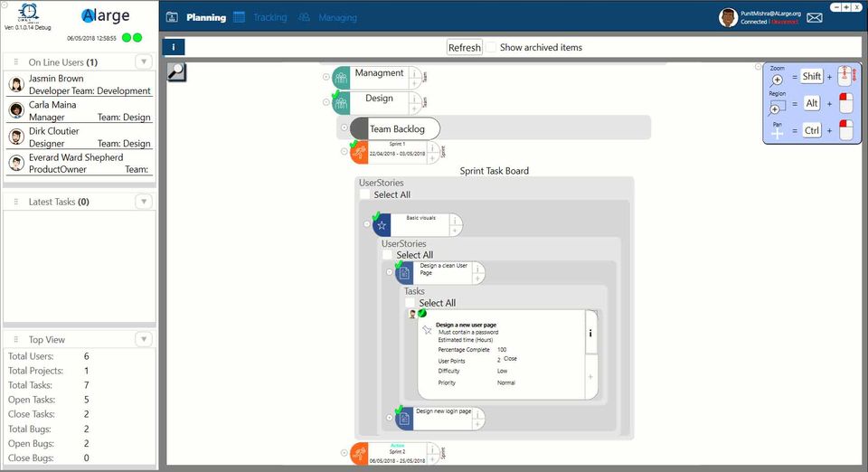The image size is (868, 472).
Task: Toggle the Design new login page expander
Action: pos(389,418)
